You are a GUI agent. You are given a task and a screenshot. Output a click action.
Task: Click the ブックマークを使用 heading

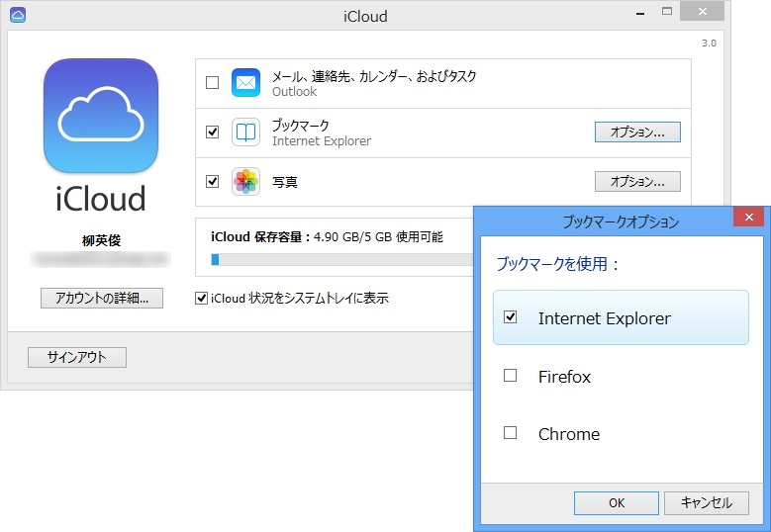[557, 264]
